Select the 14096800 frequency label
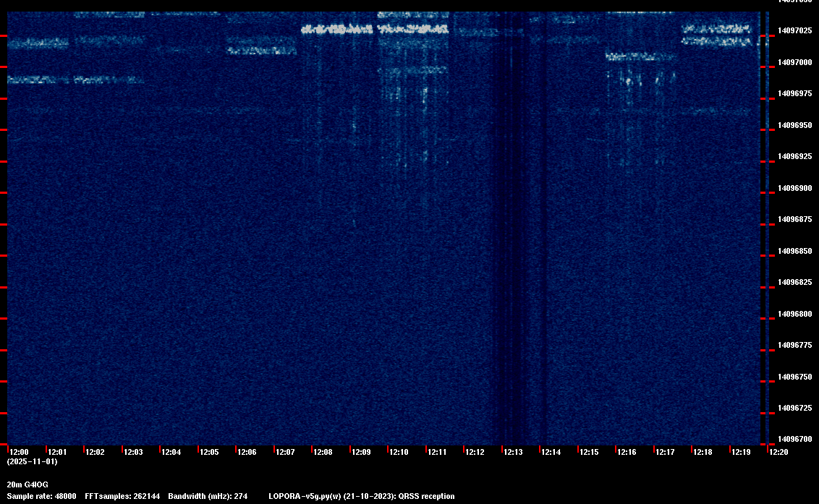819x504 pixels. [x=795, y=314]
